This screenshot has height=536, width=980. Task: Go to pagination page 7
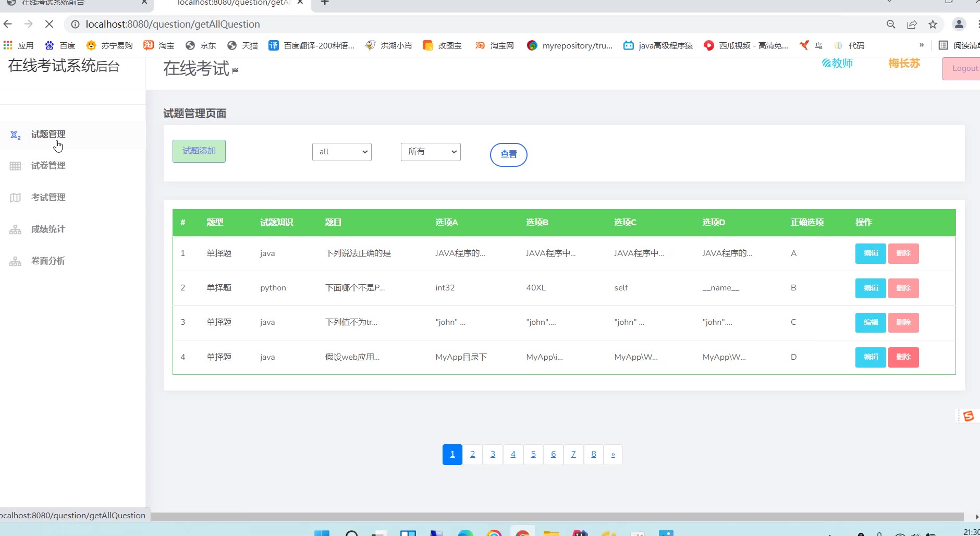point(573,455)
